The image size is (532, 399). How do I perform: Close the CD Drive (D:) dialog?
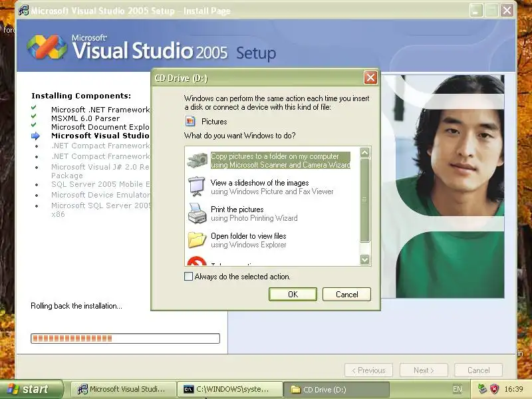click(370, 78)
